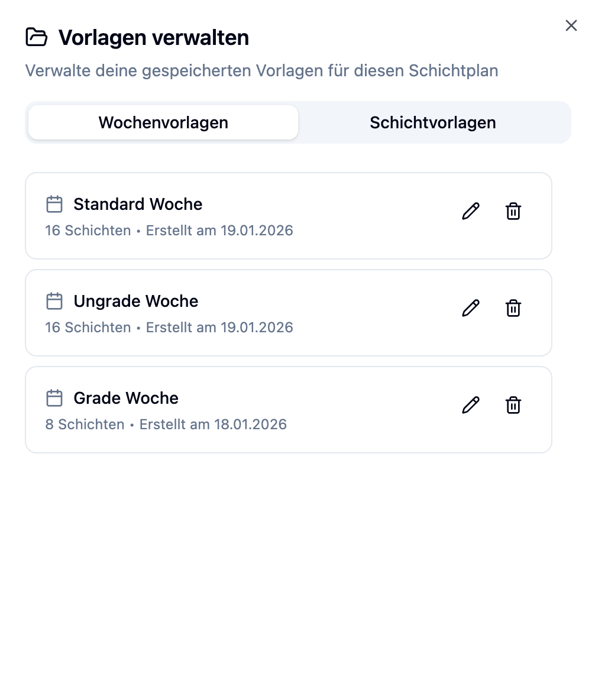Click calendar icon beside Grade Woche
Image resolution: width=595 pixels, height=700 pixels.
point(54,398)
